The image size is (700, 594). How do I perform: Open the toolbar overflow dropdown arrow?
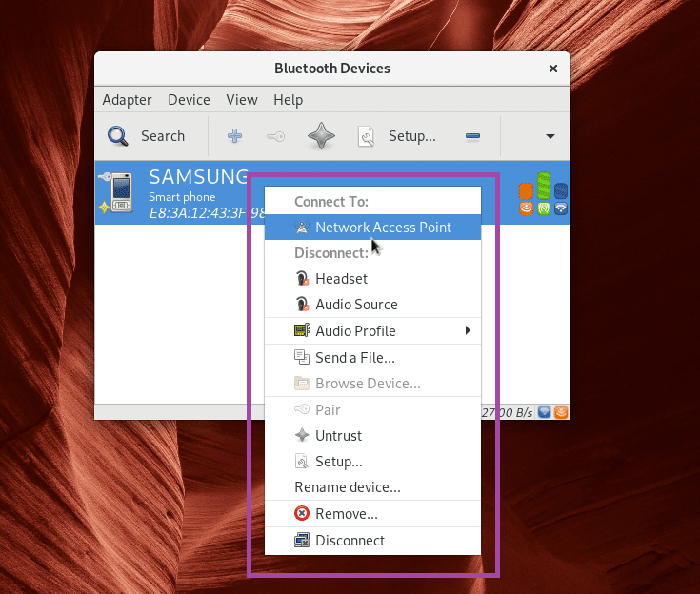pos(550,136)
